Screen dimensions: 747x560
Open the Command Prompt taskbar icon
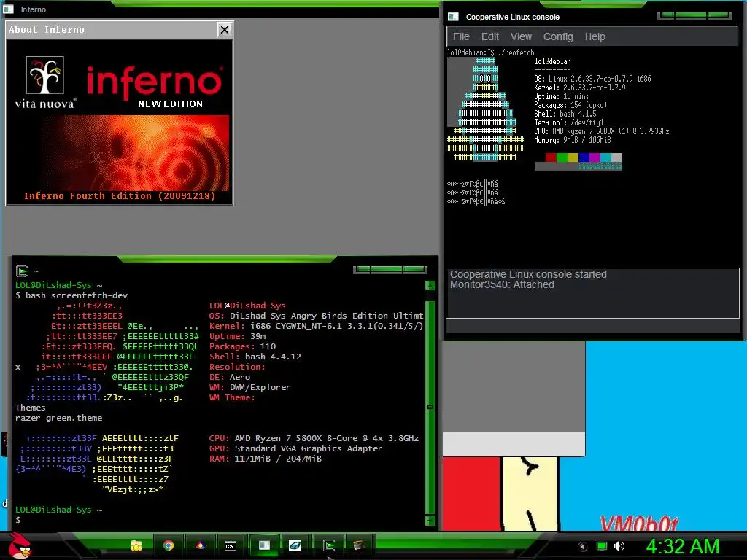pos(231,545)
